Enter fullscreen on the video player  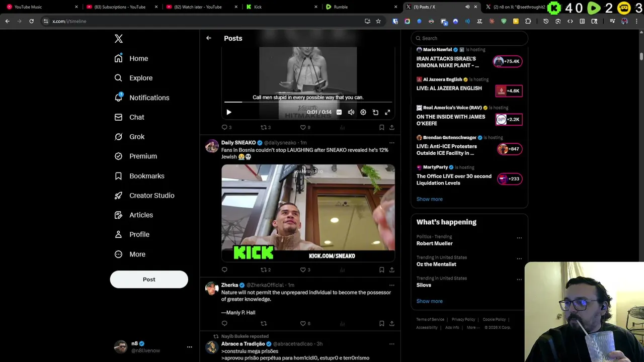(x=387, y=112)
